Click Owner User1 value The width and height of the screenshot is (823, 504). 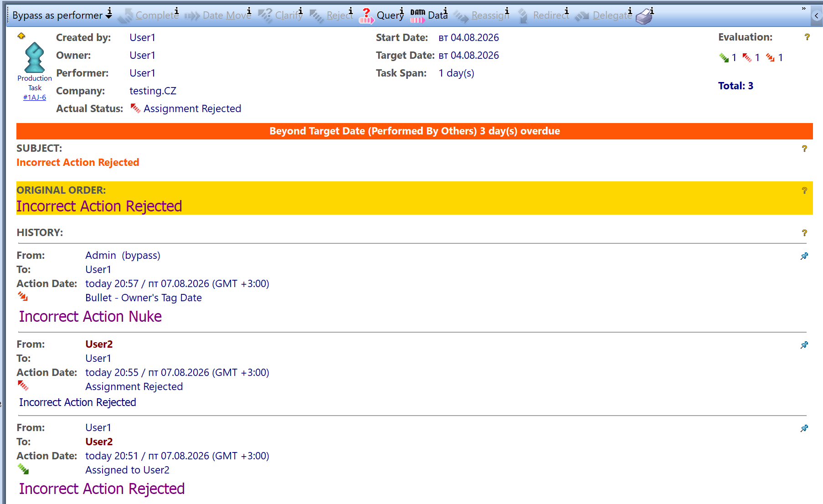[142, 55]
